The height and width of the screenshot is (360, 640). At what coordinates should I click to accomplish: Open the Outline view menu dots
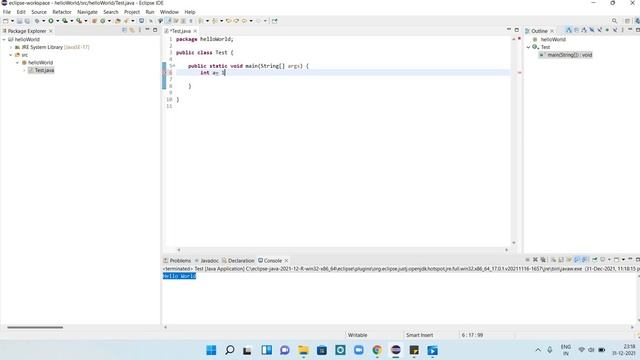(622, 30)
